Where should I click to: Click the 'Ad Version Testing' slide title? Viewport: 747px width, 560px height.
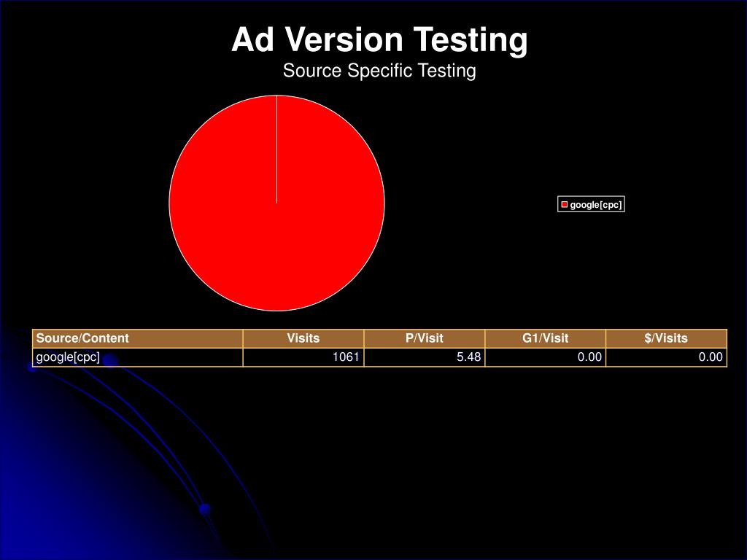pyautogui.click(x=379, y=39)
